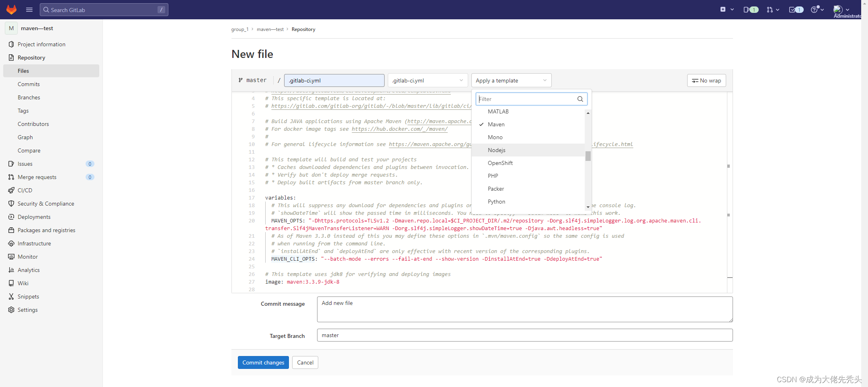
Task: Click the 'variables:' line in editor
Action: [x=280, y=198]
